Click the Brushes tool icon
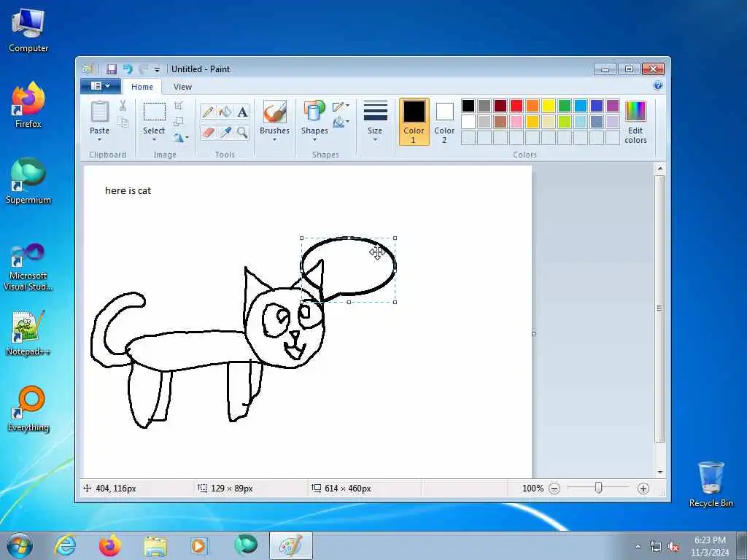The width and height of the screenshot is (747, 560). pos(274,112)
